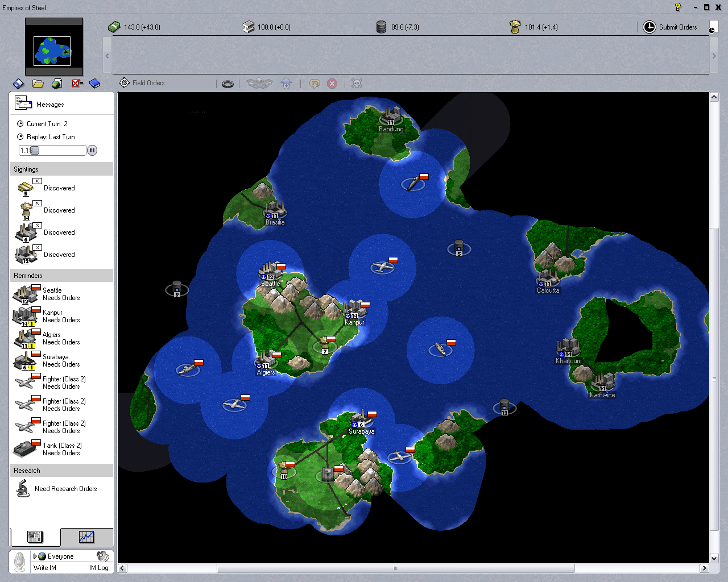Viewport: 728px width, 582px height.
Task: Expand the Everyone chat recipient arrow
Action: coord(35,556)
